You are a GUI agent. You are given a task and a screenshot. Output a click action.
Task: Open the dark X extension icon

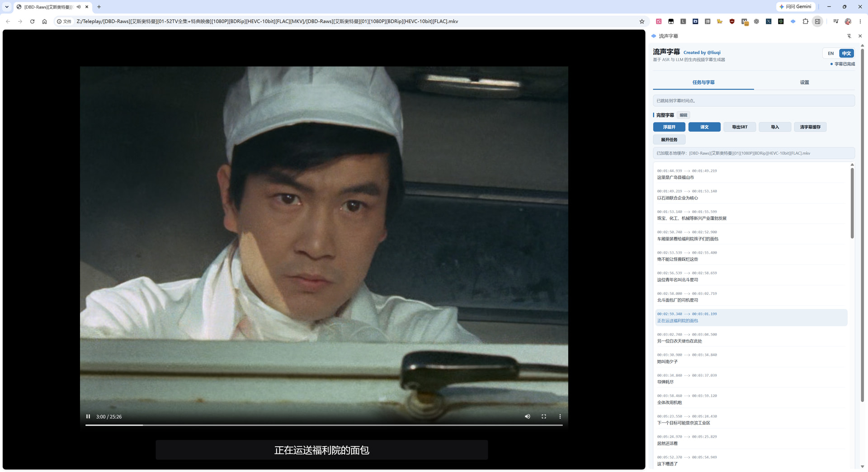pos(769,21)
